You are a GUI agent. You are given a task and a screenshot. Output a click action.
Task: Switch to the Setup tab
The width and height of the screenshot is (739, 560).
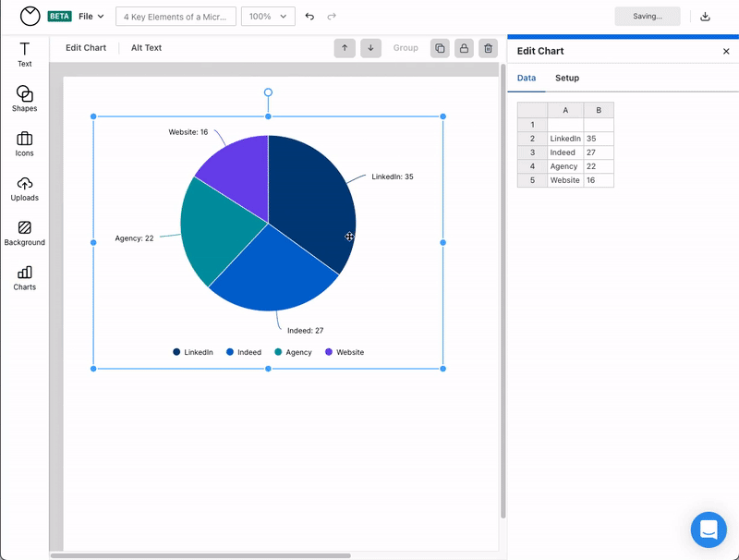(566, 79)
